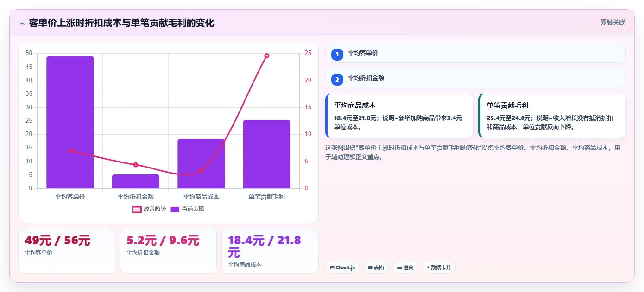The height and width of the screenshot is (292, 644).
Task: Click the x-axis label 单笔贡献毛利
Action: (267, 197)
